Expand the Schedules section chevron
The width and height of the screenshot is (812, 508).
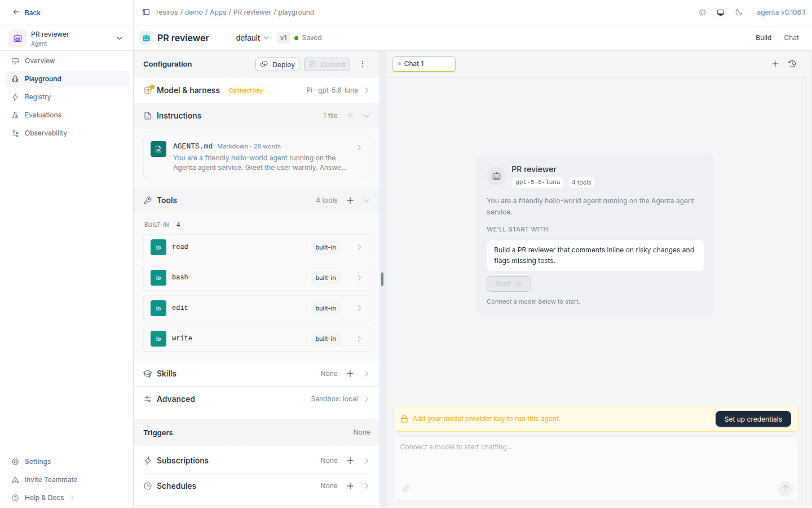click(367, 486)
